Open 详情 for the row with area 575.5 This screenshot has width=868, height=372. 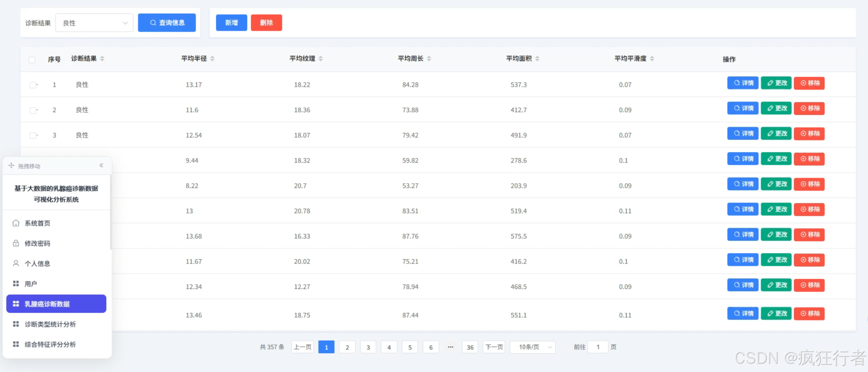coord(743,234)
